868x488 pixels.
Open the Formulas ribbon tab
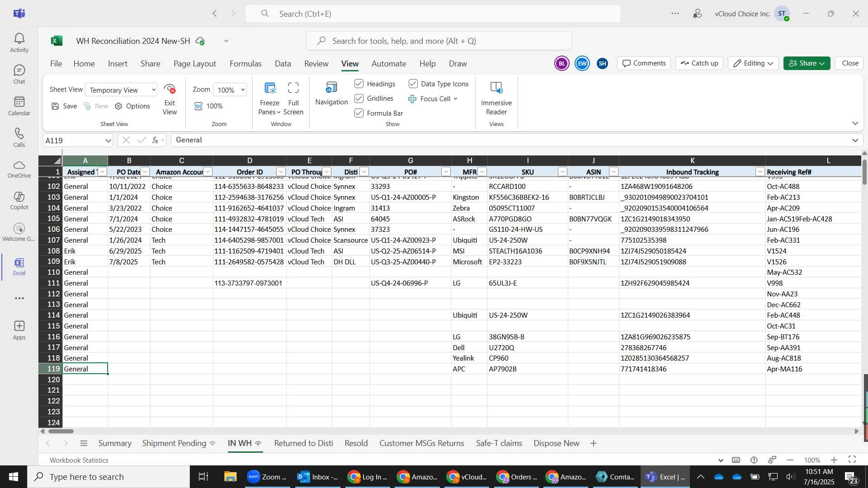tap(245, 64)
